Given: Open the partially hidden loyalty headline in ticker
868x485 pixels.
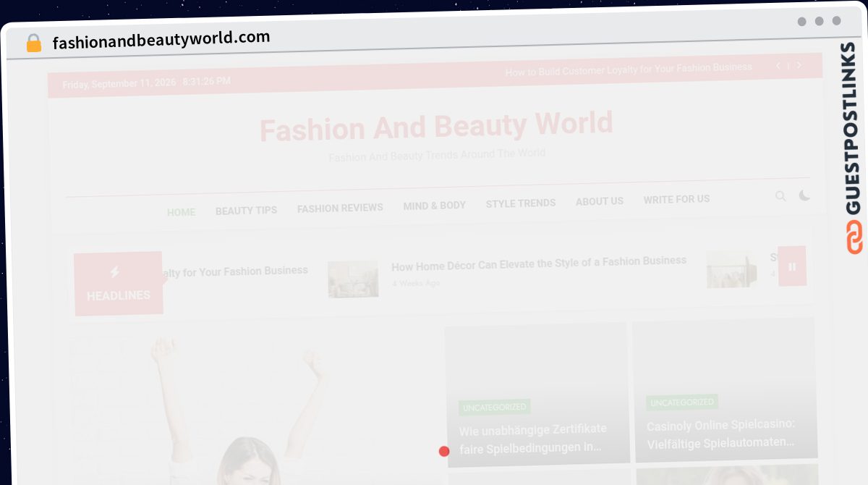Looking at the screenshot, I should tap(236, 271).
